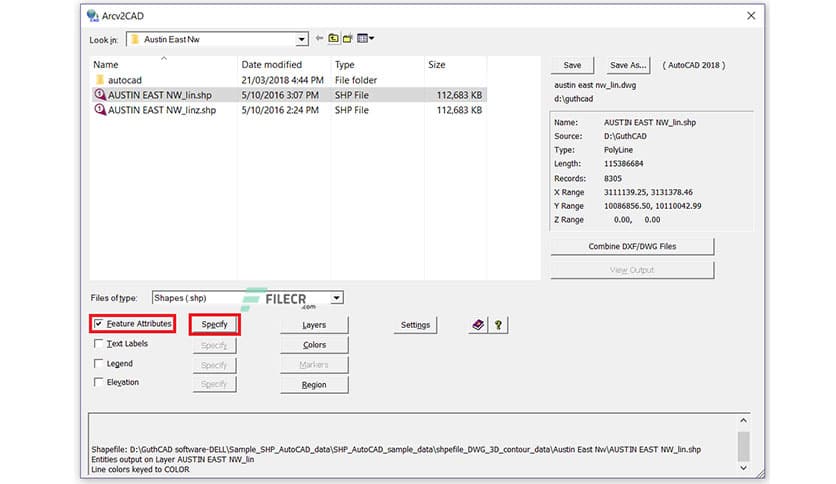Click Specify next to Text Labels
This screenshot has width=836, height=484.
pos(214,345)
